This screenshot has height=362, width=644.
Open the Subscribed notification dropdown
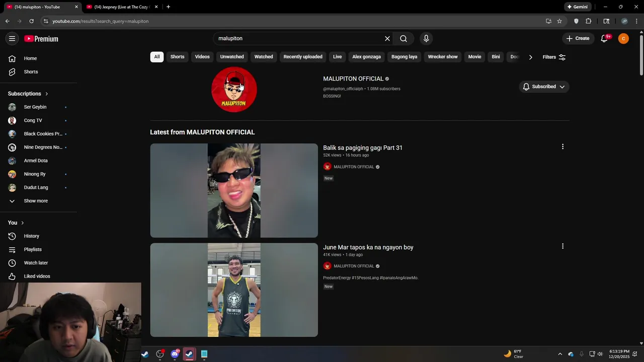[x=544, y=86]
